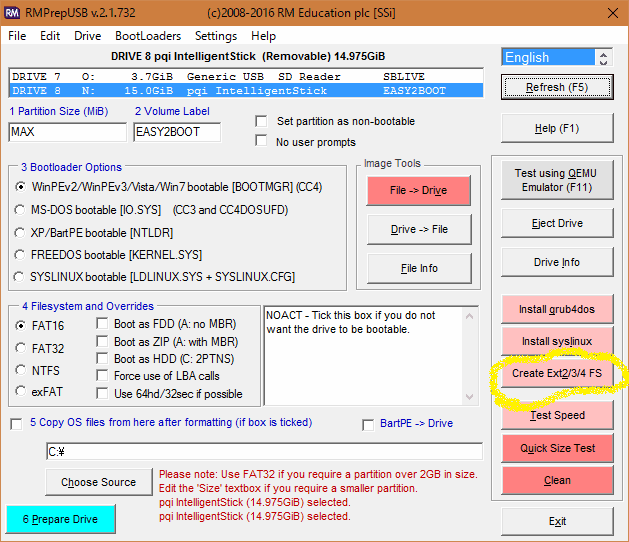Open the BootLoaders menu
The image size is (629, 542).
tap(148, 36)
